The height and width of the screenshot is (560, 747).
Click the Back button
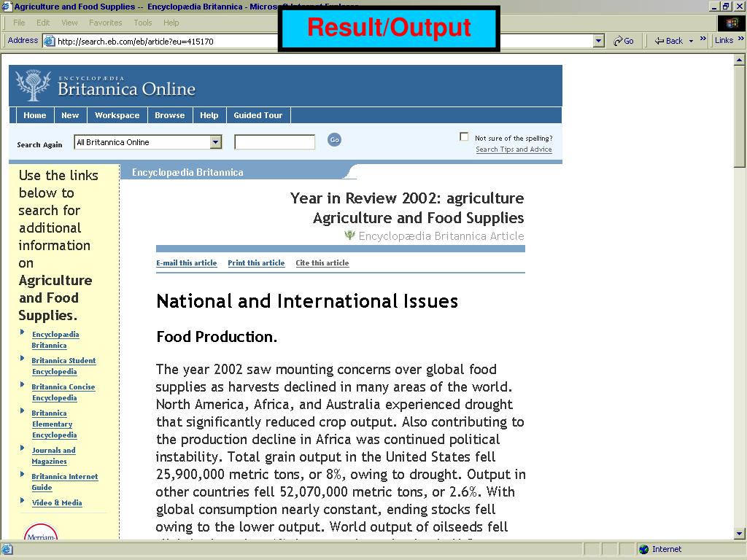point(669,41)
